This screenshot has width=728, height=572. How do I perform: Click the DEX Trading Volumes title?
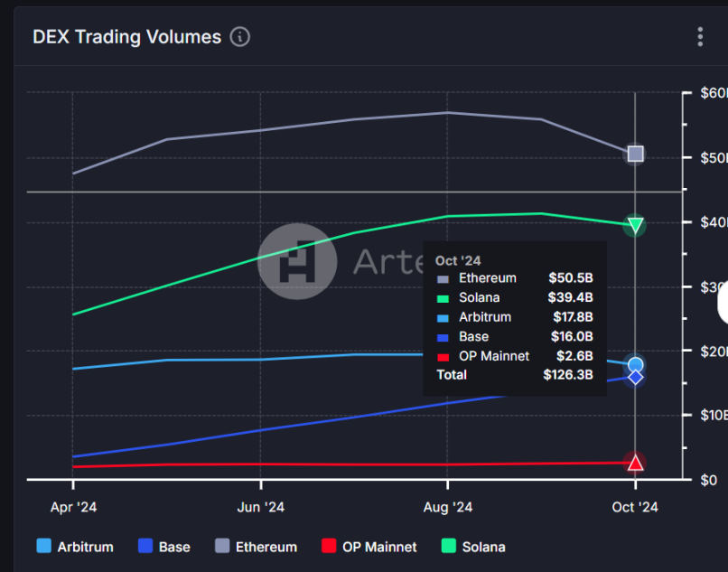click(126, 37)
